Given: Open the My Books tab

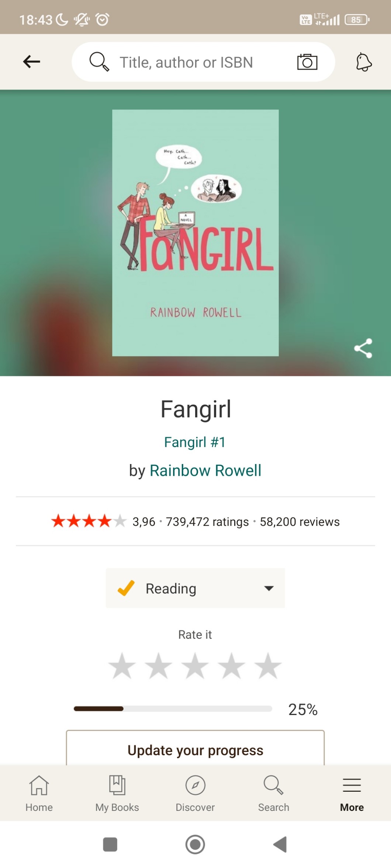Looking at the screenshot, I should 117,793.
